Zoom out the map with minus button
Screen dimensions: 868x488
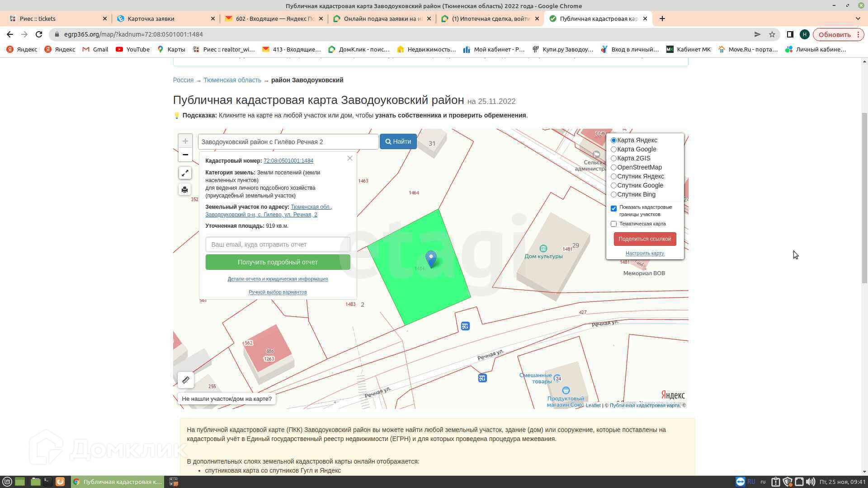click(185, 155)
